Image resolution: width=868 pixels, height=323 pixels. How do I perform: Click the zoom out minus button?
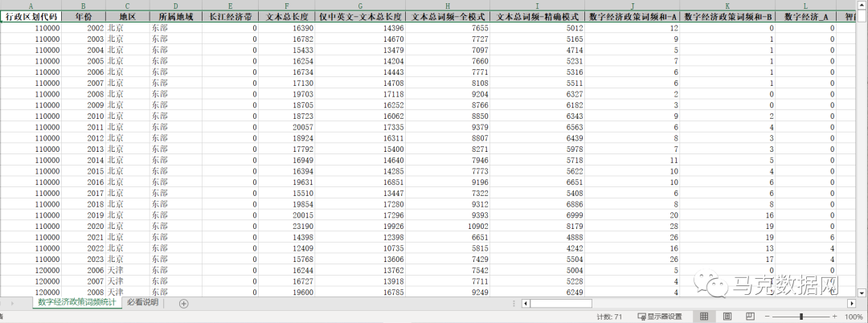768,317
